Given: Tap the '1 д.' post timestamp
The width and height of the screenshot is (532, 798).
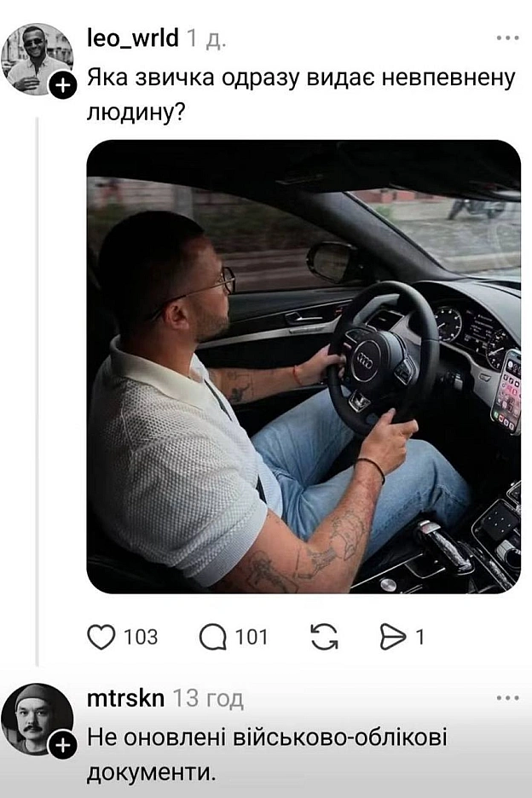Looking at the screenshot, I should point(206,38).
